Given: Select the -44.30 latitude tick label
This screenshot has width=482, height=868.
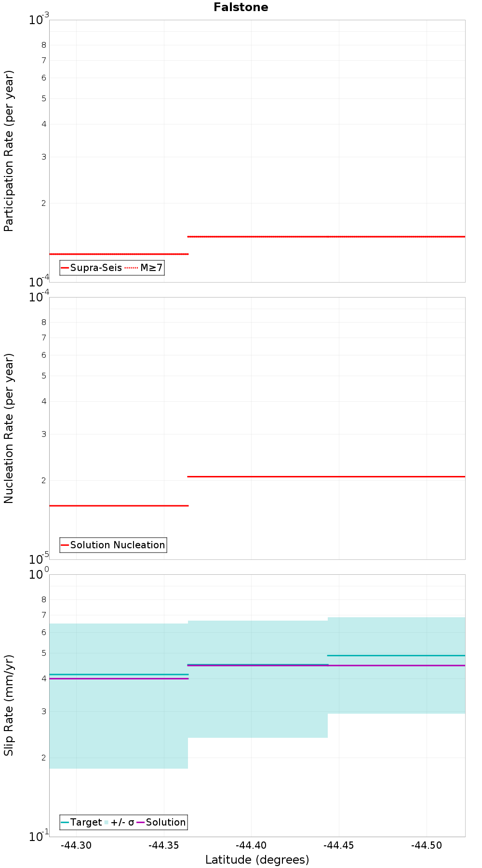Looking at the screenshot, I should click(x=76, y=845).
